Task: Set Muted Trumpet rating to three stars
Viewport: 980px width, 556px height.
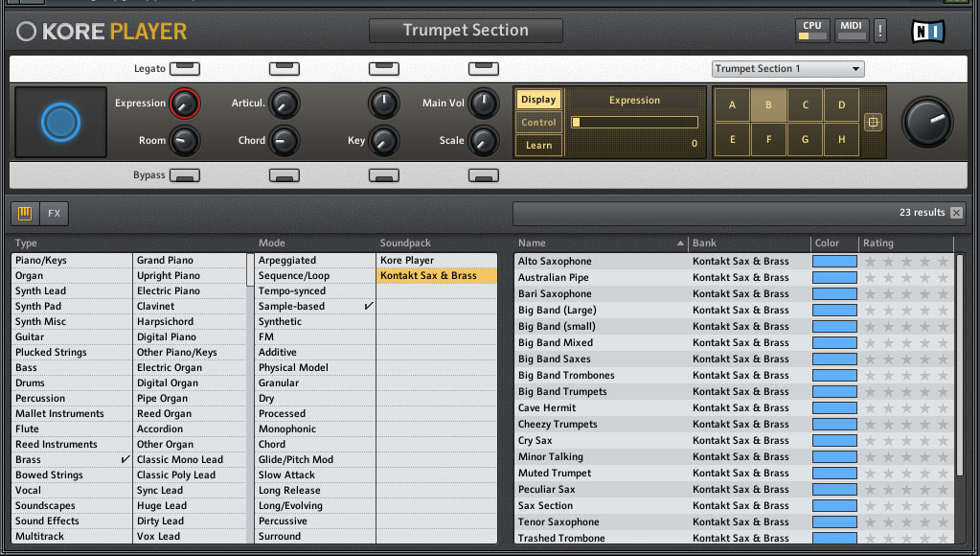Action: pos(906,473)
